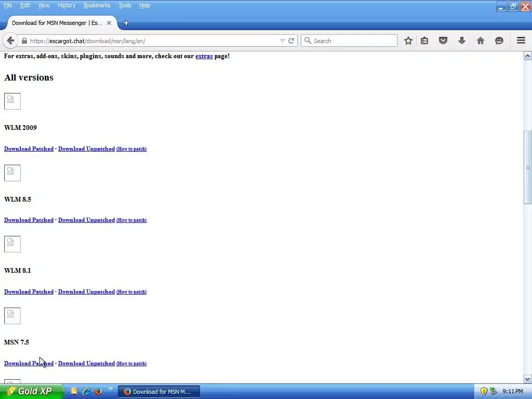Open the History menu

pyautogui.click(x=66, y=5)
